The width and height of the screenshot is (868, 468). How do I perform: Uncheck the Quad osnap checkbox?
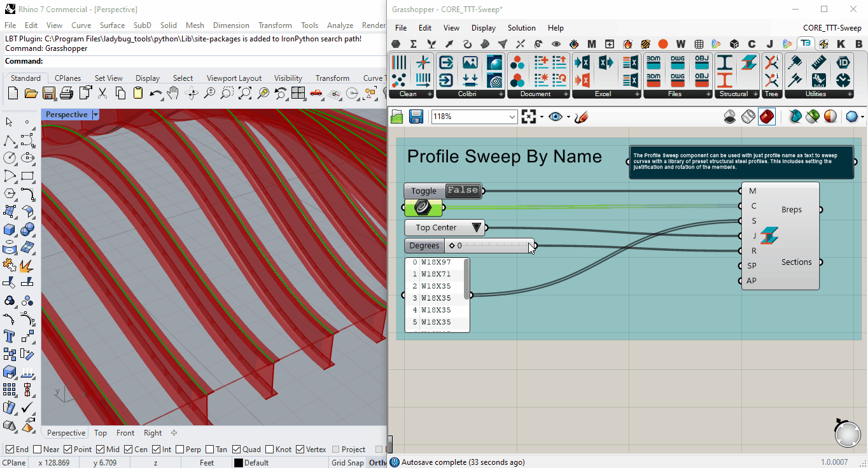[237, 449]
